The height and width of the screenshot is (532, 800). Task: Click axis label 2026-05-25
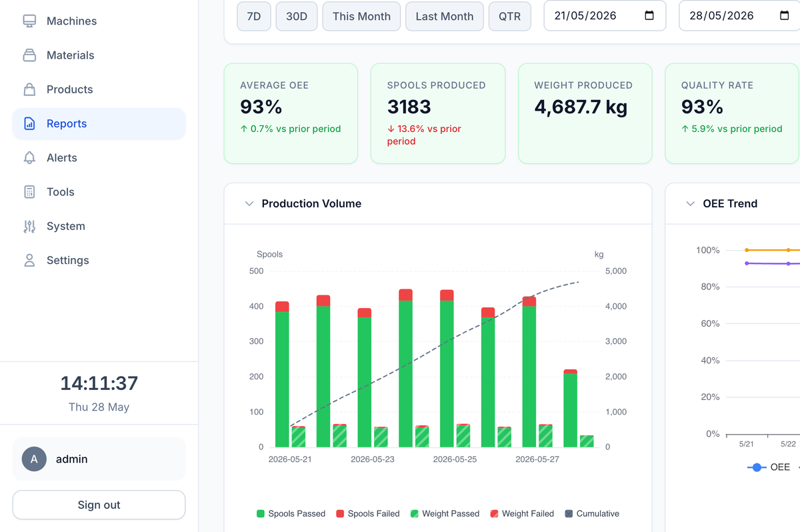[x=455, y=459]
